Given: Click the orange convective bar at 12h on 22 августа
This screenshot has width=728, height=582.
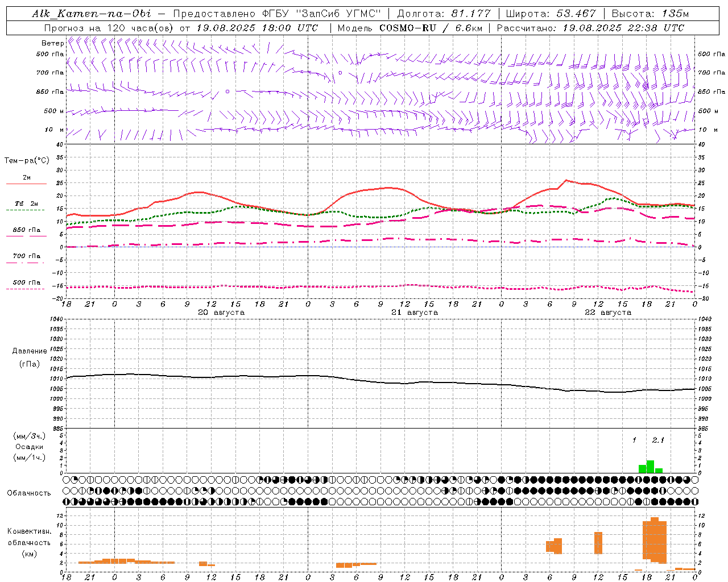Looking at the screenshot, I should click(598, 543).
